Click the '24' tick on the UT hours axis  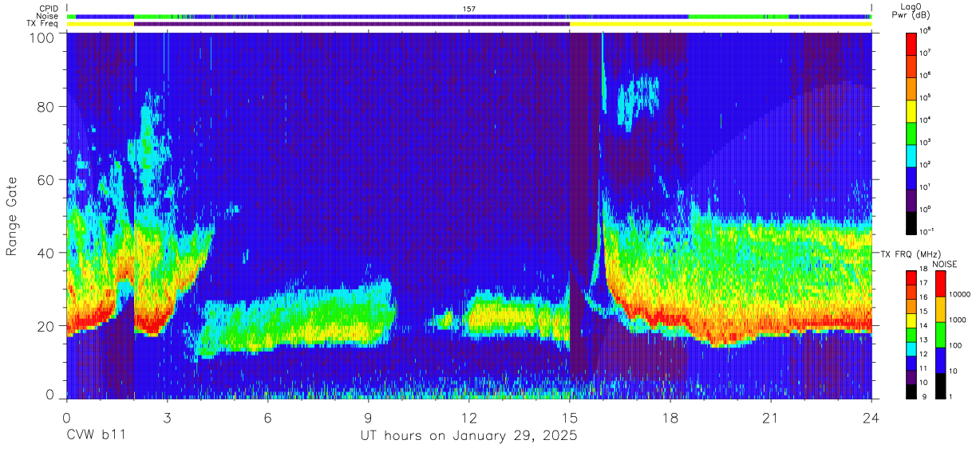click(x=871, y=418)
